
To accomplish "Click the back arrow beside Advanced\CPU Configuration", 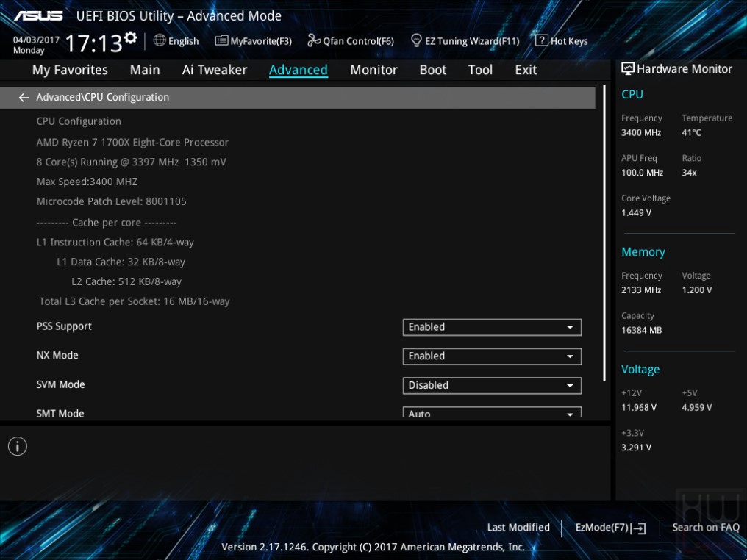I will click(x=24, y=98).
